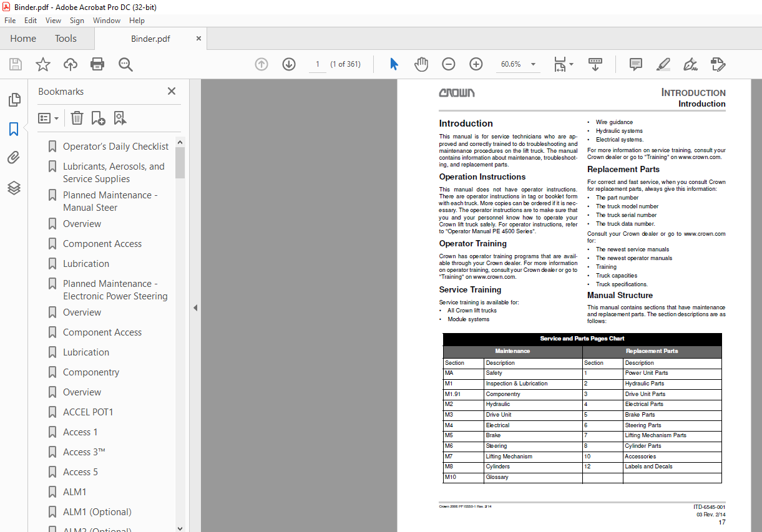Print the document with the printer icon

click(x=97, y=64)
